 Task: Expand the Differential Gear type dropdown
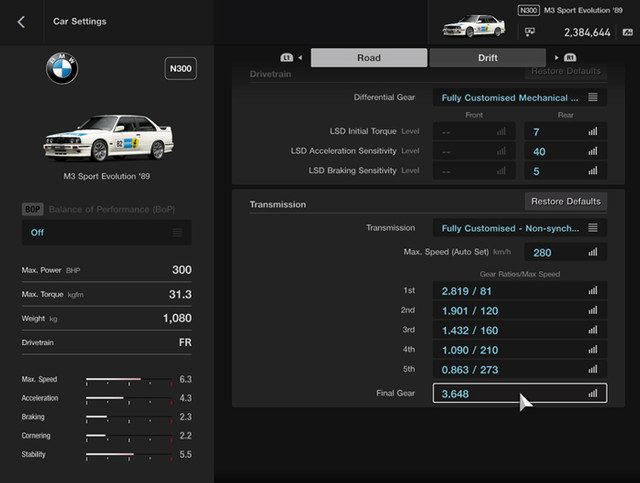520,98
